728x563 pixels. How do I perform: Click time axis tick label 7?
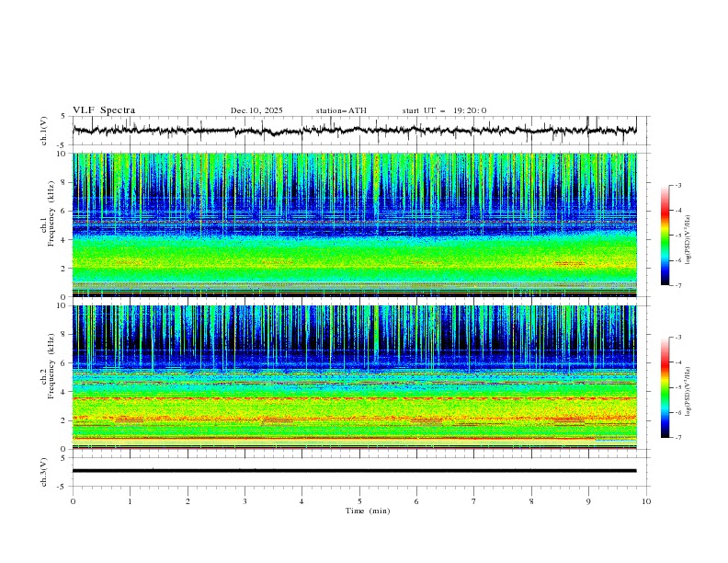pos(474,501)
